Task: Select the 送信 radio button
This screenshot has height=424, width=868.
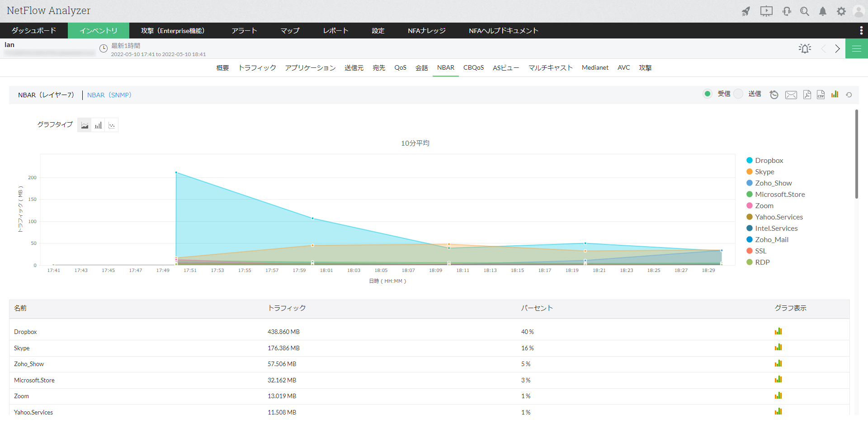Action: [x=738, y=94]
